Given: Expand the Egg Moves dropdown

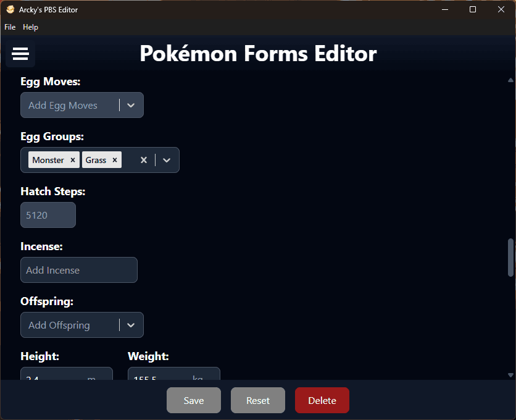Looking at the screenshot, I should [131, 105].
